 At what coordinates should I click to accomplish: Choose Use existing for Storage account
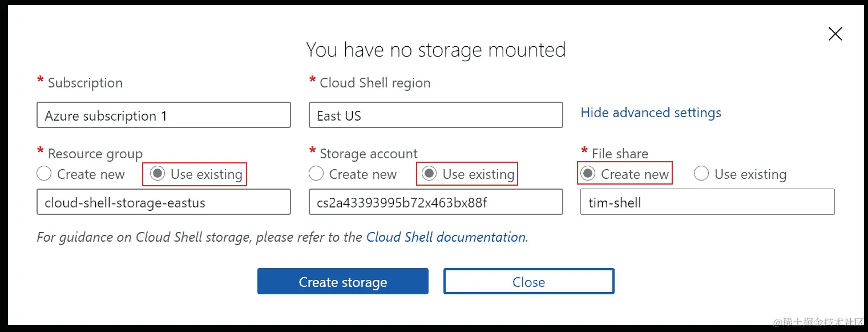point(430,174)
